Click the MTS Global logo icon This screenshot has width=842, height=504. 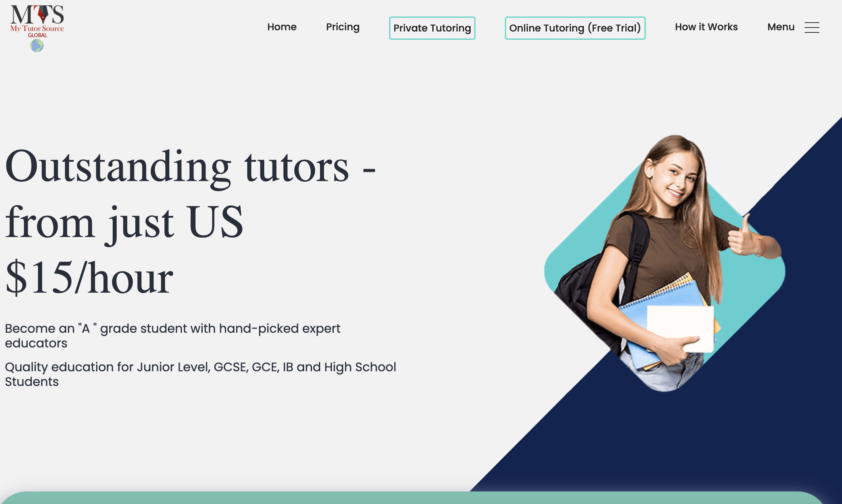(x=38, y=27)
